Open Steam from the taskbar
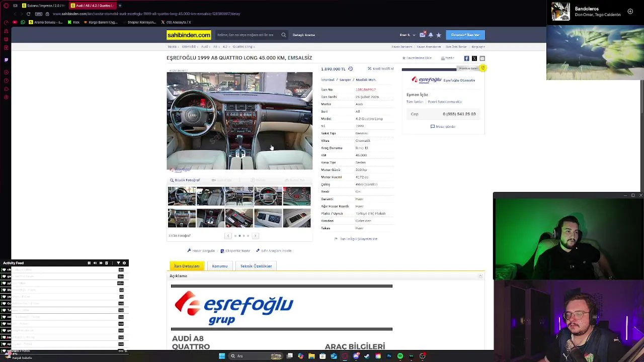644x362 pixels. coord(367,356)
